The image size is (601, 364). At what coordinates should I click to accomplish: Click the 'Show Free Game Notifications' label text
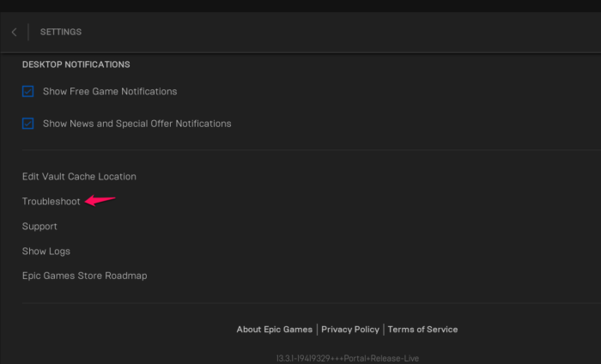click(x=110, y=92)
